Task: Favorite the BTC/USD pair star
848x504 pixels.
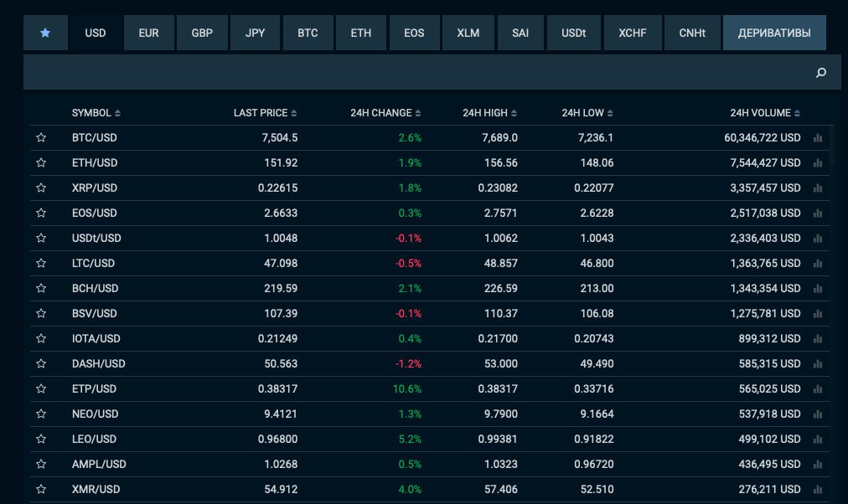Action: pos(41,137)
